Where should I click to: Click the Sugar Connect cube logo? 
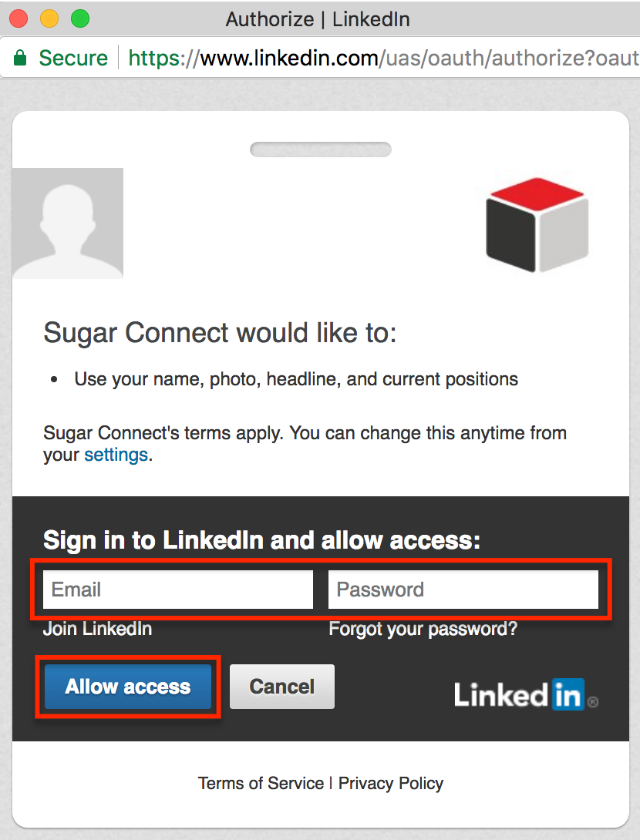coord(536,226)
